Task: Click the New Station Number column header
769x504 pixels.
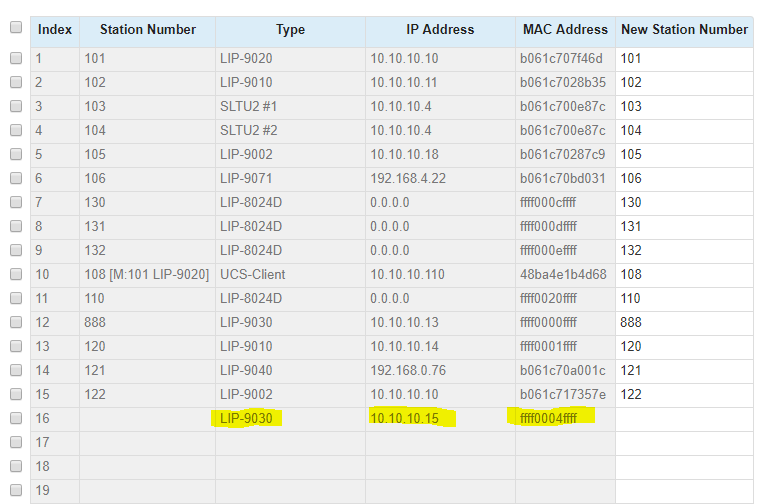Action: [684, 30]
